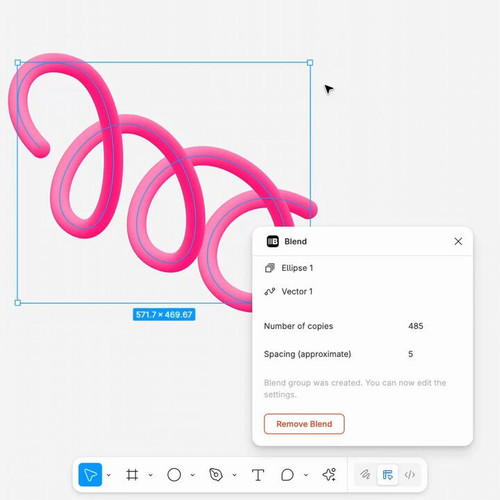This screenshot has height=500, width=500.
Task: Select the Frame tool
Action: [132, 475]
